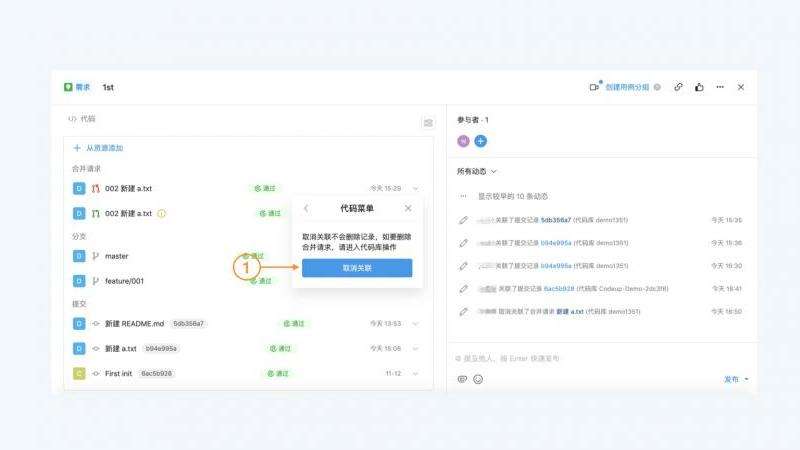
Task: Click the green C avatar on the First init row
Action: point(79,373)
